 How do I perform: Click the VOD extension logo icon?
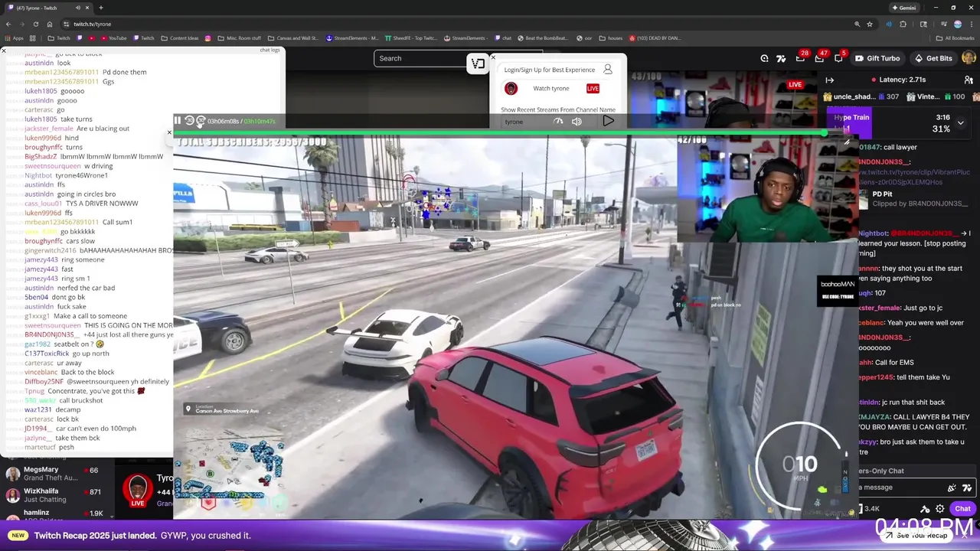point(479,64)
